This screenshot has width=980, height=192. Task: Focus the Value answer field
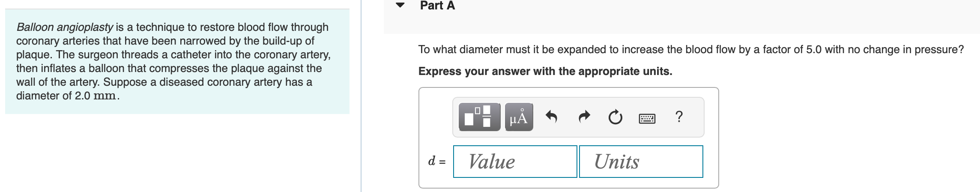[515, 162]
